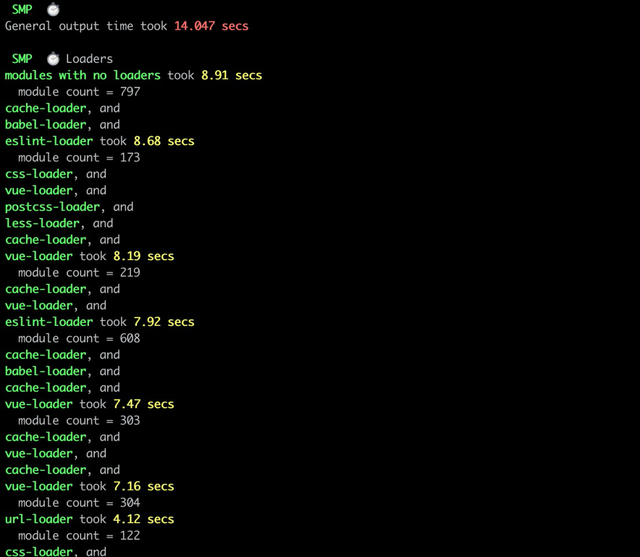Select 'module count = 304' line
Screen dimensions: 640x557
pyautogui.click(x=79, y=503)
